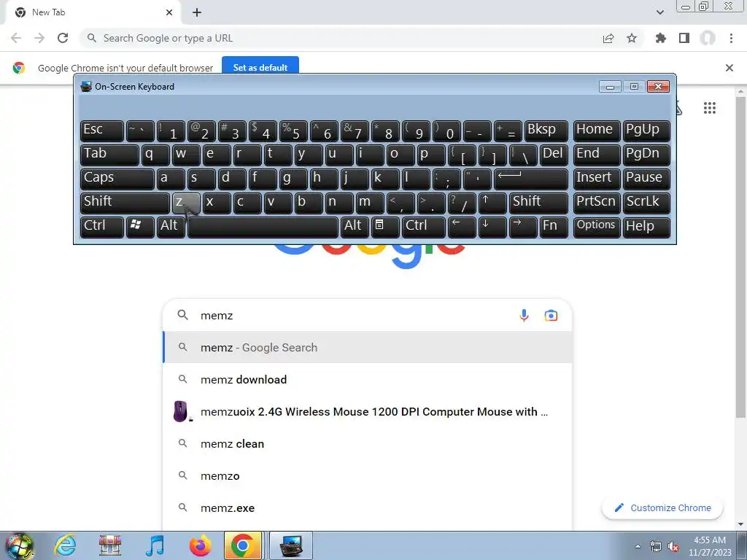The height and width of the screenshot is (560, 747).
Task: Click the muted volume tray icon
Action: pos(673,547)
